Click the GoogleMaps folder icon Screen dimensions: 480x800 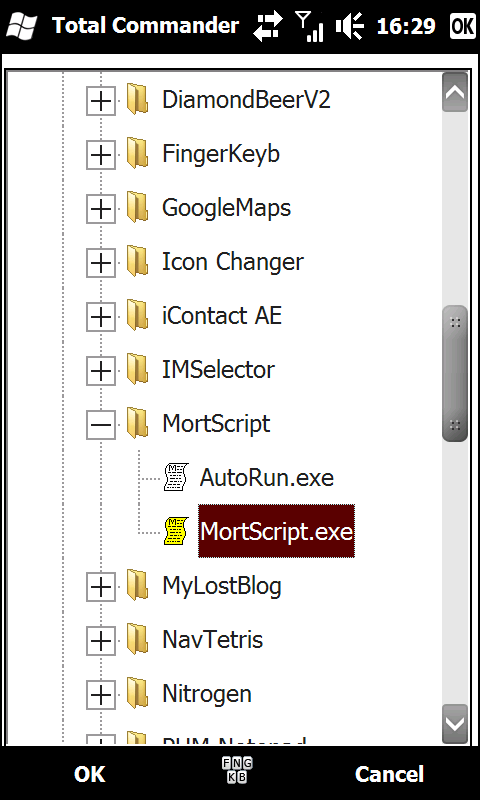click(137, 207)
